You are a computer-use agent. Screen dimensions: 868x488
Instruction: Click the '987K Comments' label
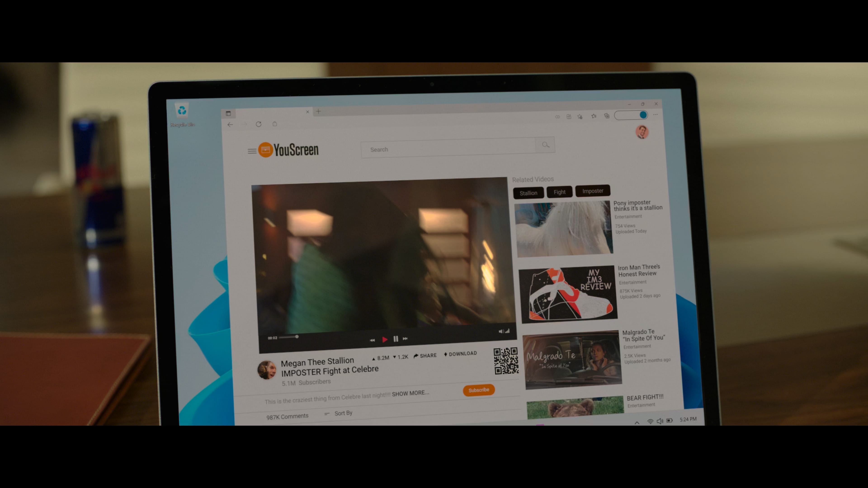pyautogui.click(x=288, y=417)
